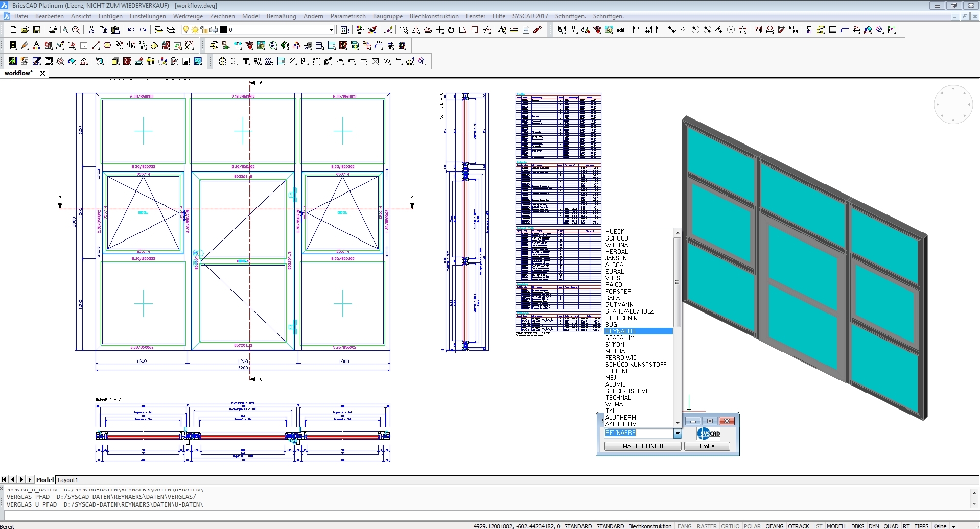Click the Move tool icon
980x529 pixels.
[439, 30]
